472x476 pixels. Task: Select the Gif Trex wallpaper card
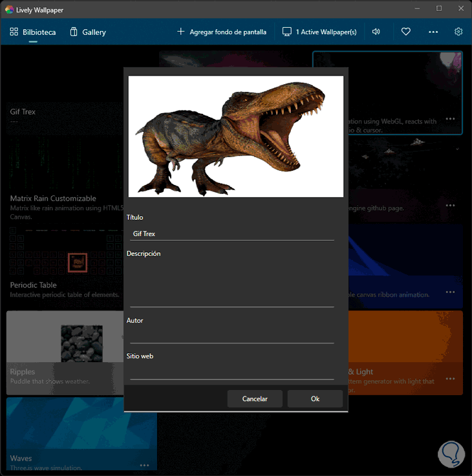(x=65, y=93)
